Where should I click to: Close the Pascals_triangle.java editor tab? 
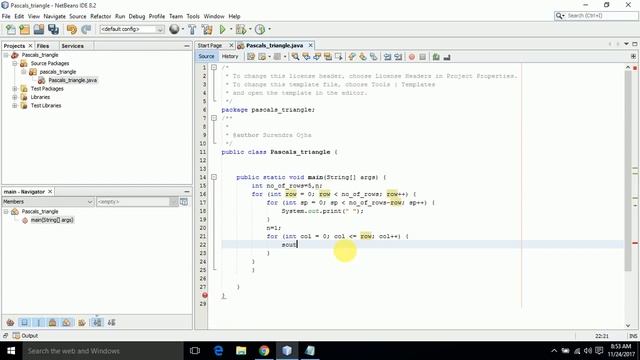[311, 45]
